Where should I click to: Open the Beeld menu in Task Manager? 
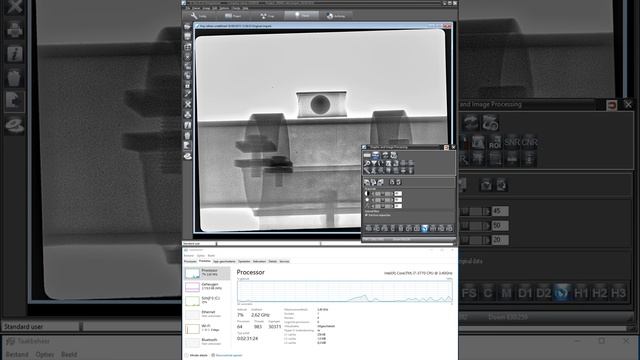click(x=211, y=256)
